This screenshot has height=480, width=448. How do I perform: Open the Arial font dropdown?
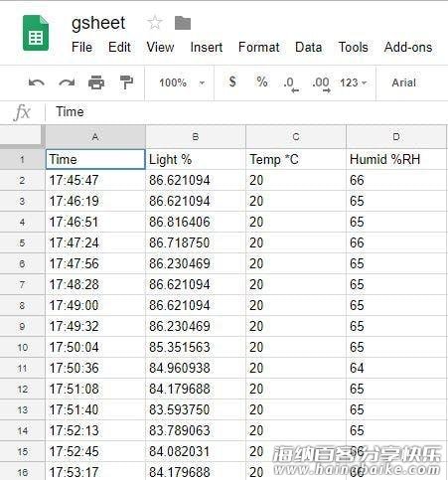tap(403, 82)
